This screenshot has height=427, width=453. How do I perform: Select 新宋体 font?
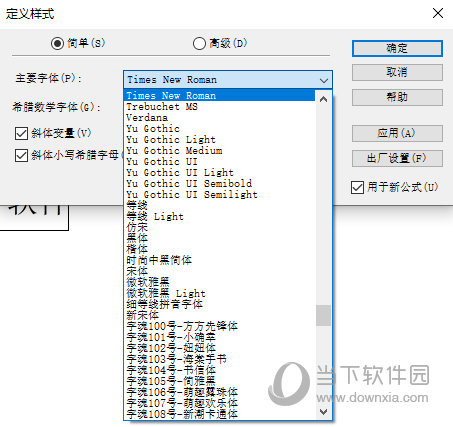pos(220,315)
